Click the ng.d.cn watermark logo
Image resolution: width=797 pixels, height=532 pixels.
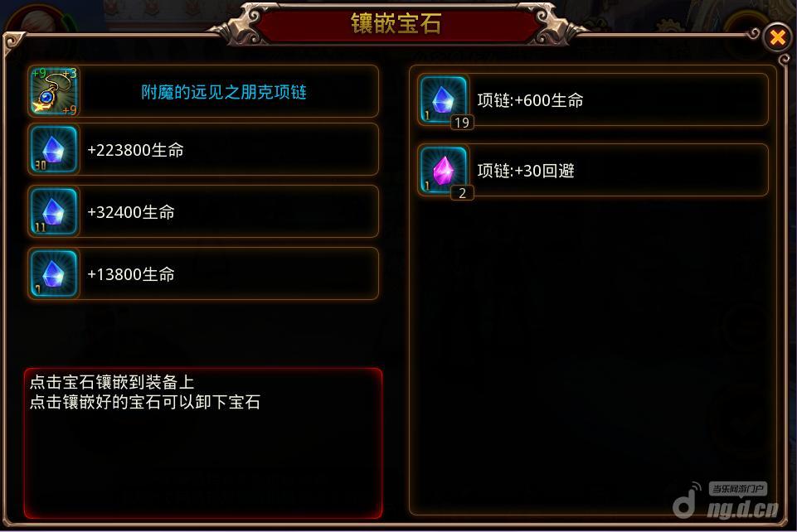726,504
